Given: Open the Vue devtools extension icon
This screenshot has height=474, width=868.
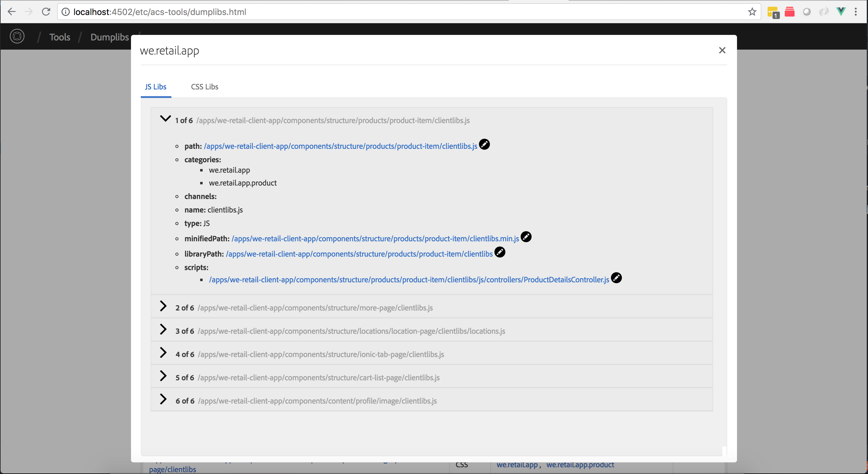Looking at the screenshot, I should (x=841, y=12).
